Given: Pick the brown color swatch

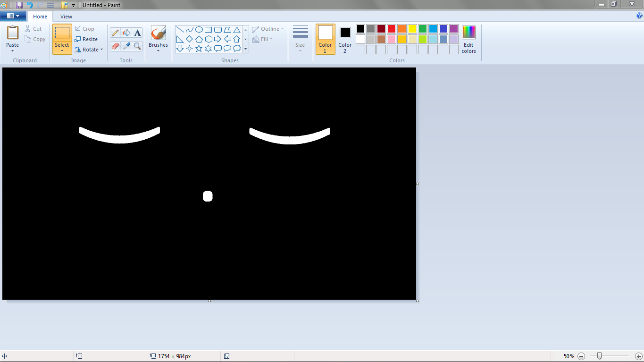Looking at the screenshot, I should coord(381,39).
